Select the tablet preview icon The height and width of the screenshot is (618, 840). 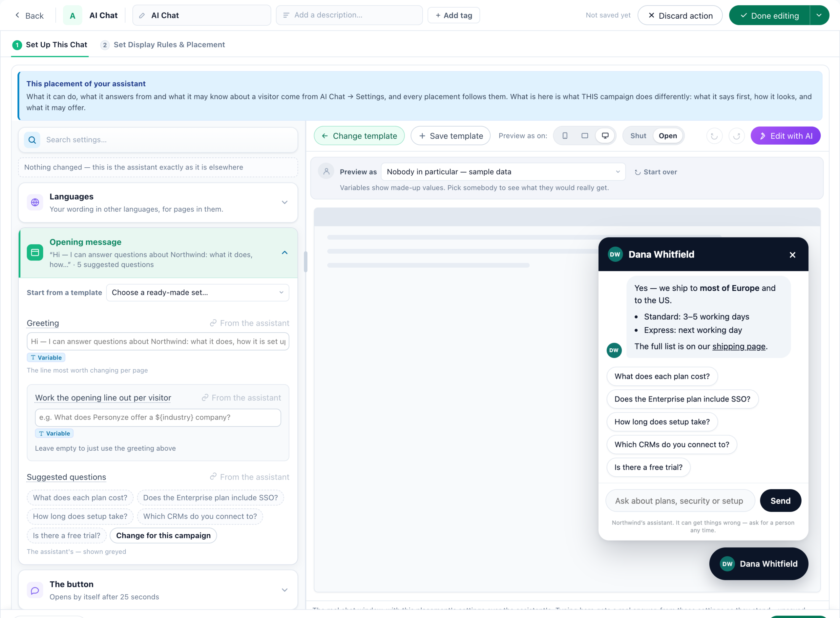coord(584,136)
